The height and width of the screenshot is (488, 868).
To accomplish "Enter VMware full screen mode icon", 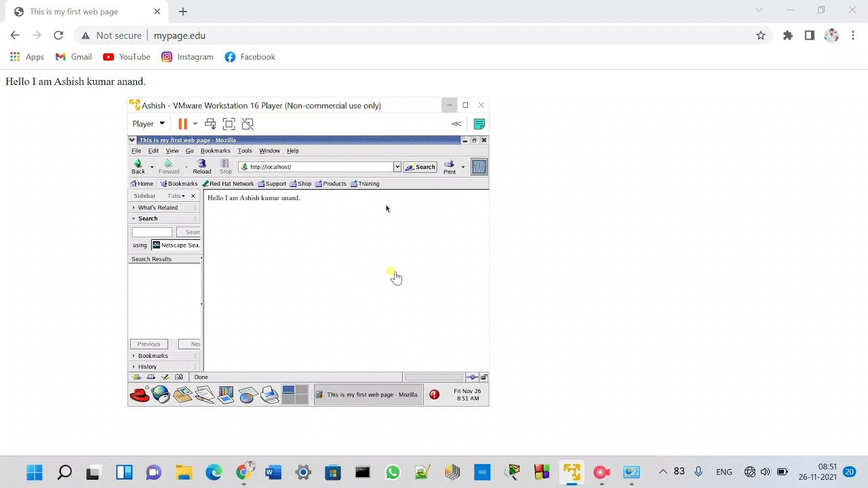I will (x=229, y=124).
